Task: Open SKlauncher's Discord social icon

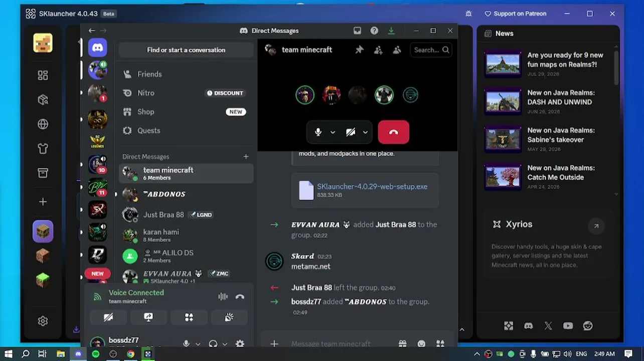Action: point(528,326)
